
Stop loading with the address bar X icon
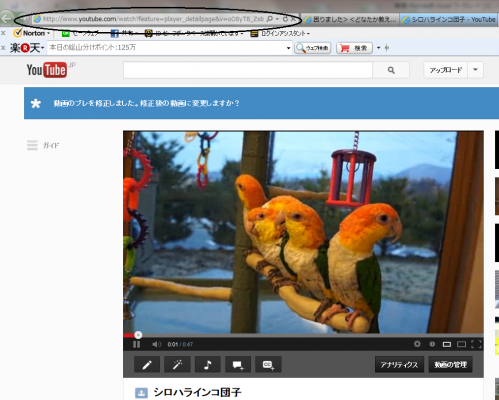293,19
